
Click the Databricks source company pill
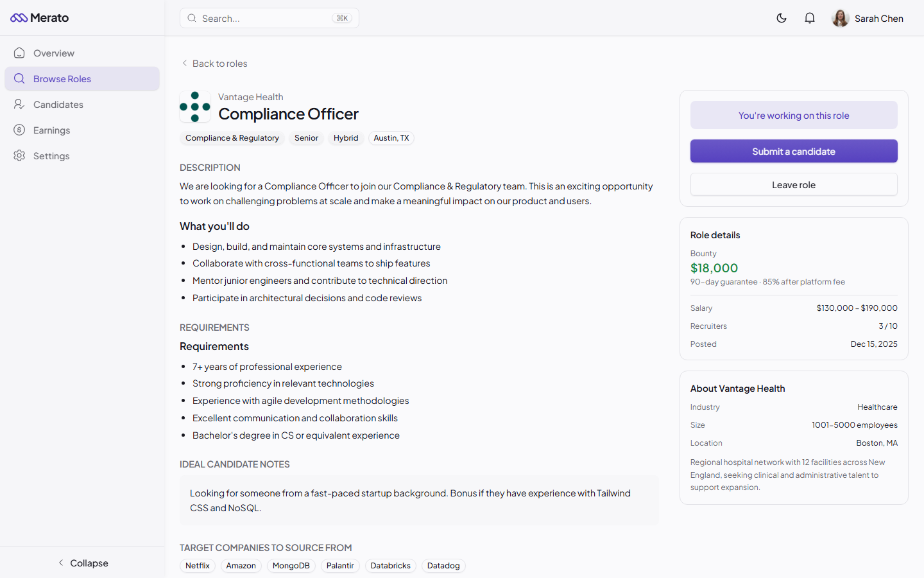click(x=390, y=566)
